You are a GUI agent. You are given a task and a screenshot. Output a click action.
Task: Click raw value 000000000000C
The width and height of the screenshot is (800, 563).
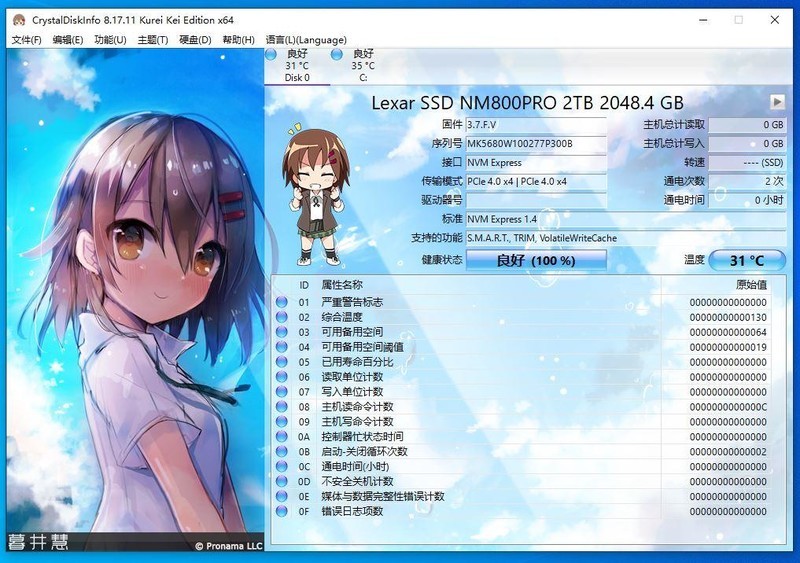pos(728,407)
